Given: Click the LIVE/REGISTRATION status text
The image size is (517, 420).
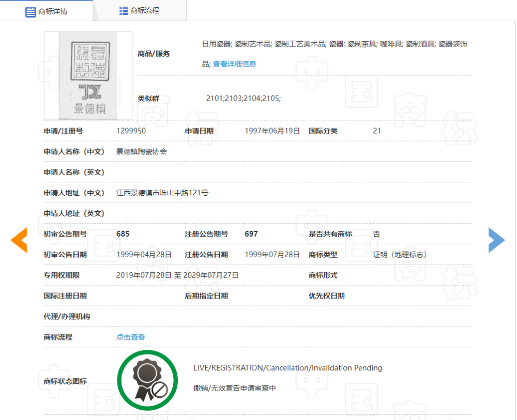Looking at the screenshot, I should point(288,368).
